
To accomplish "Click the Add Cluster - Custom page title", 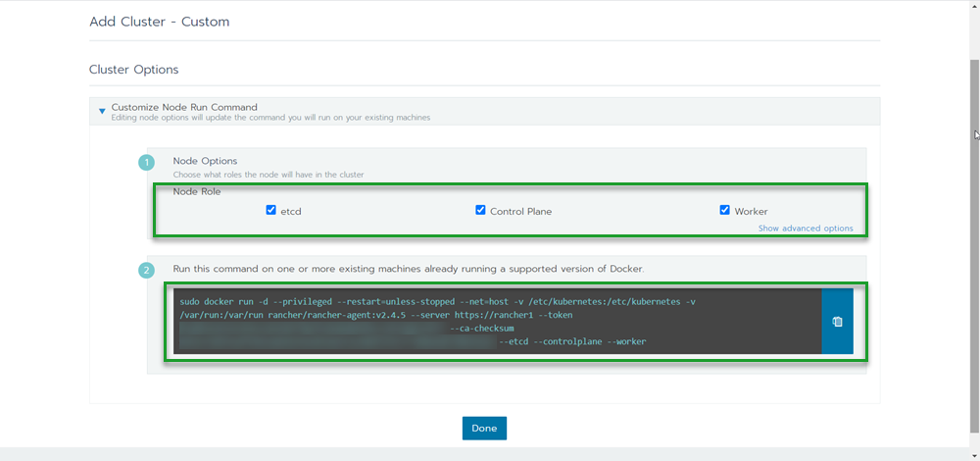I will 159,22.
